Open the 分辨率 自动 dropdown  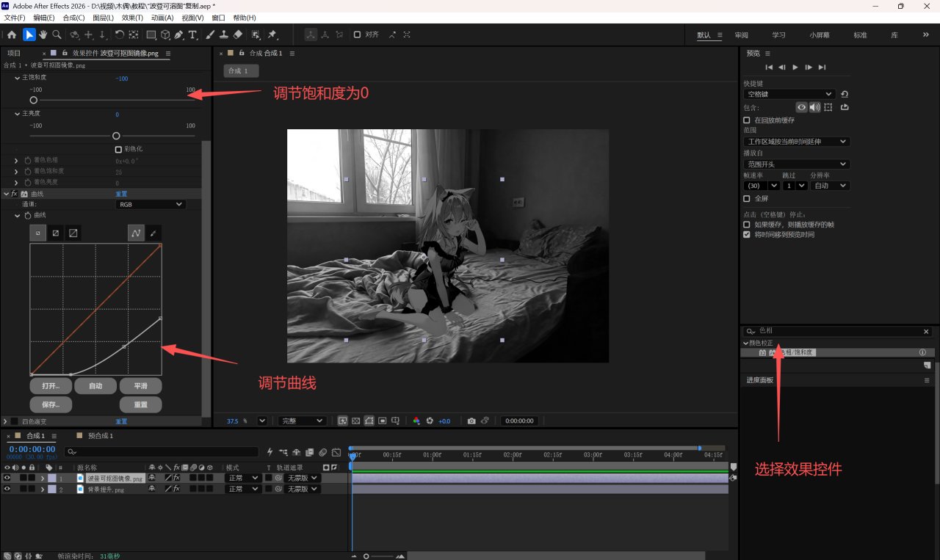[830, 186]
